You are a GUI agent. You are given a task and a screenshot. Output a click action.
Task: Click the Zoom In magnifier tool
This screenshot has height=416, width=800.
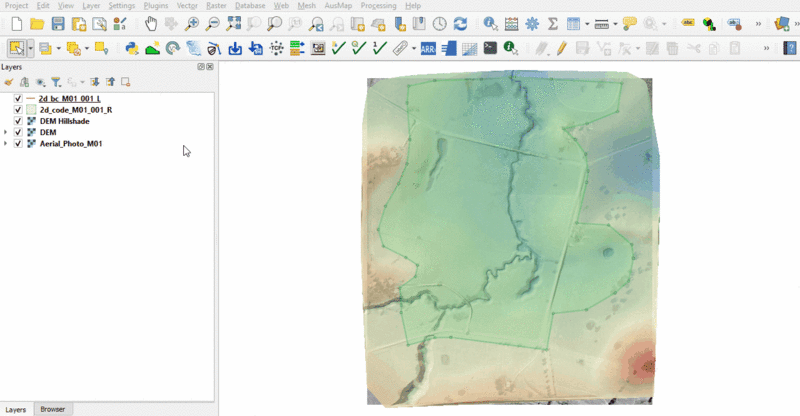point(192,23)
